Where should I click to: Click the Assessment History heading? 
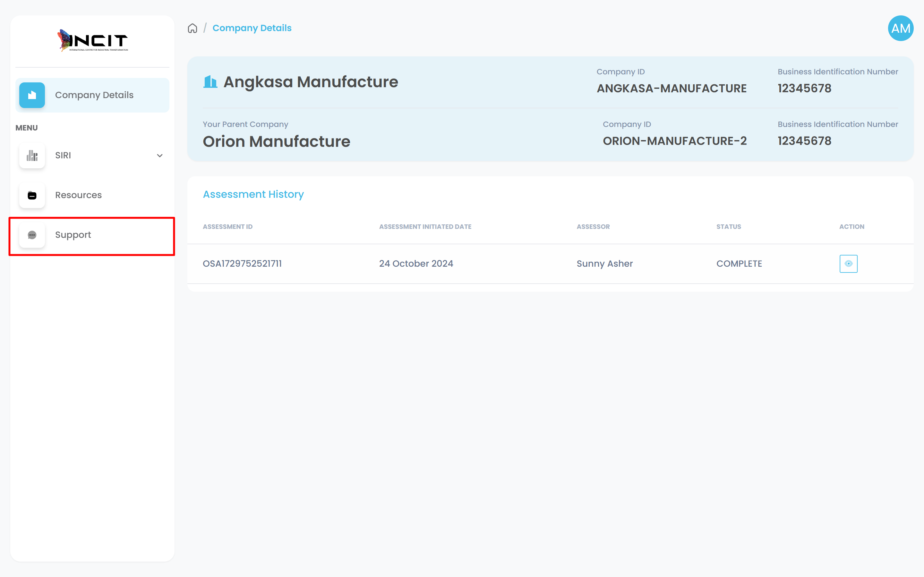click(253, 194)
